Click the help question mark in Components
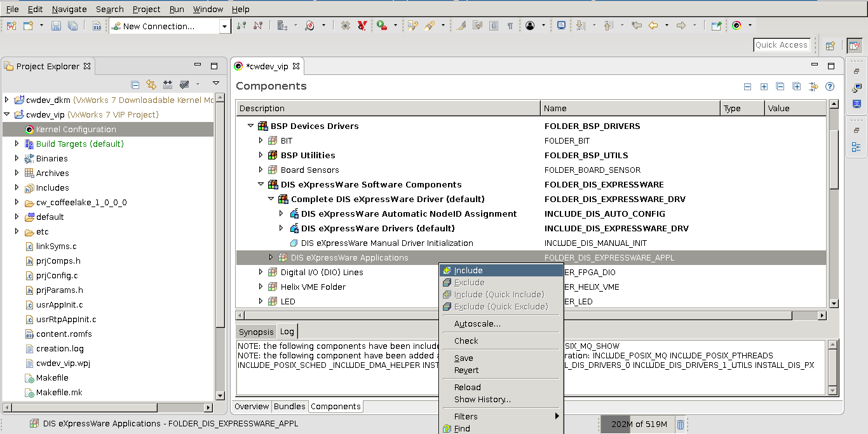The width and height of the screenshot is (868, 434). click(x=829, y=86)
